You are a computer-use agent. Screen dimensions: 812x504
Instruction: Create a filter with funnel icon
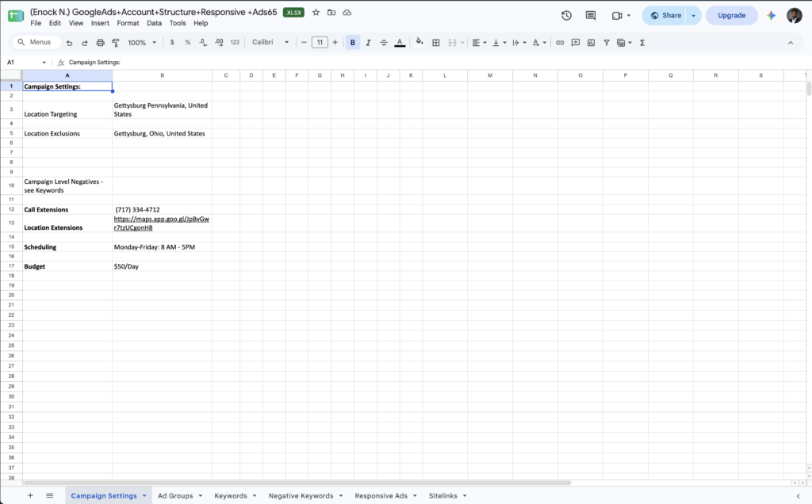(607, 43)
